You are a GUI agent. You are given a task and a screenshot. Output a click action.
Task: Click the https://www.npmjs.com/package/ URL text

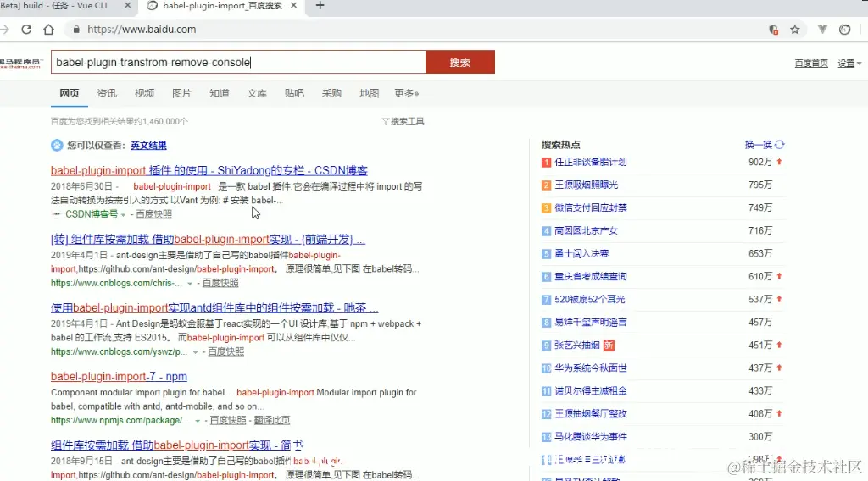[x=120, y=420]
